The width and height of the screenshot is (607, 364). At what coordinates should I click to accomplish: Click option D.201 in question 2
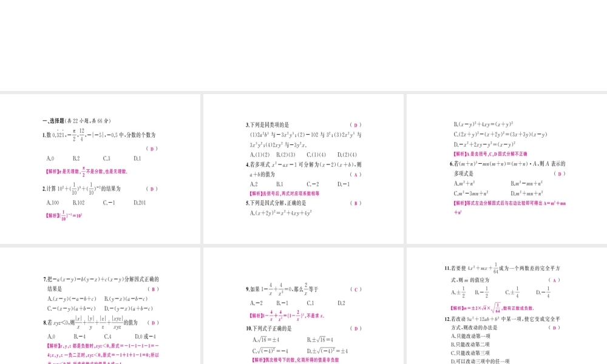tap(140, 203)
